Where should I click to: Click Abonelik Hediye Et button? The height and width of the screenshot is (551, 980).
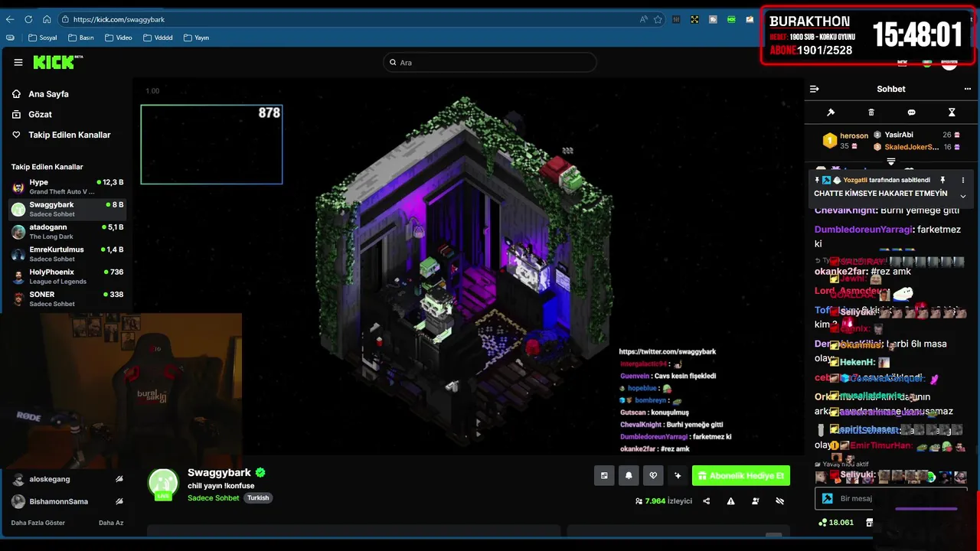740,475
